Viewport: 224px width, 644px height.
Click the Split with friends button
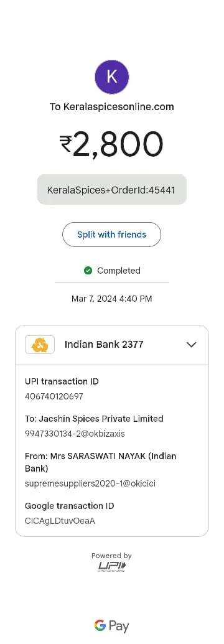point(112,235)
